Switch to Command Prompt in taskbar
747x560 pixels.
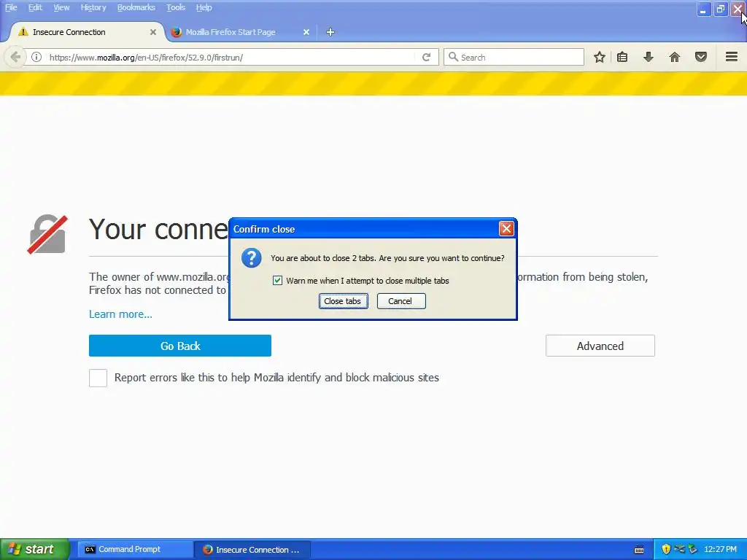[x=134, y=550]
